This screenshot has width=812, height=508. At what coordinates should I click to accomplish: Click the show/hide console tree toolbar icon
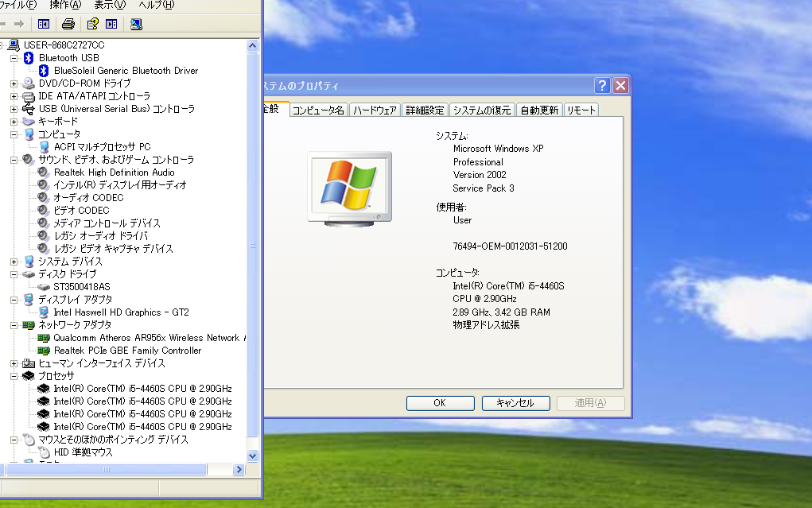44,24
